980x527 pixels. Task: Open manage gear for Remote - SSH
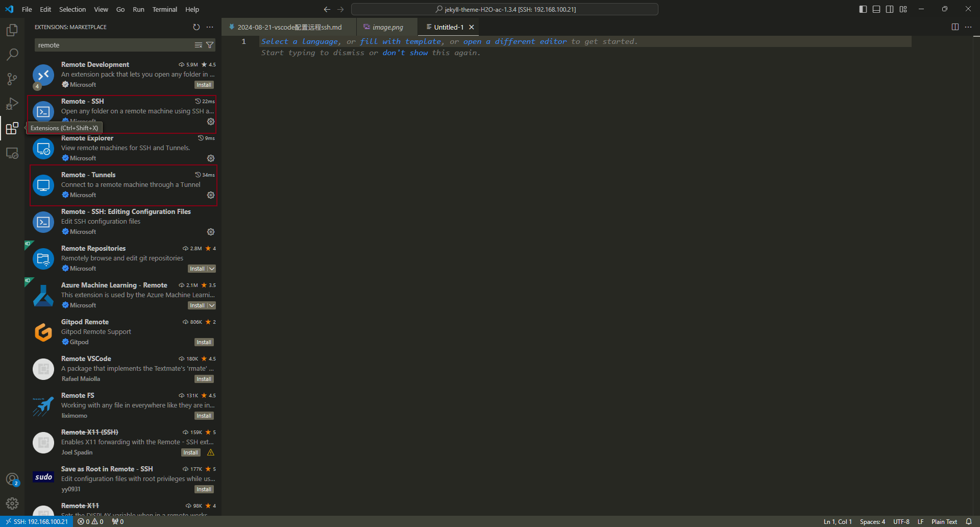point(211,122)
